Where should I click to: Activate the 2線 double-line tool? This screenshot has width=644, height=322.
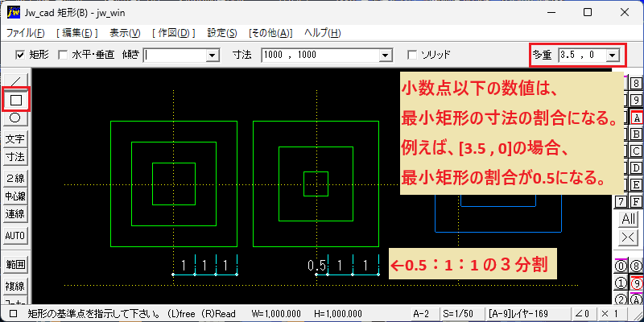pyautogui.click(x=15, y=178)
